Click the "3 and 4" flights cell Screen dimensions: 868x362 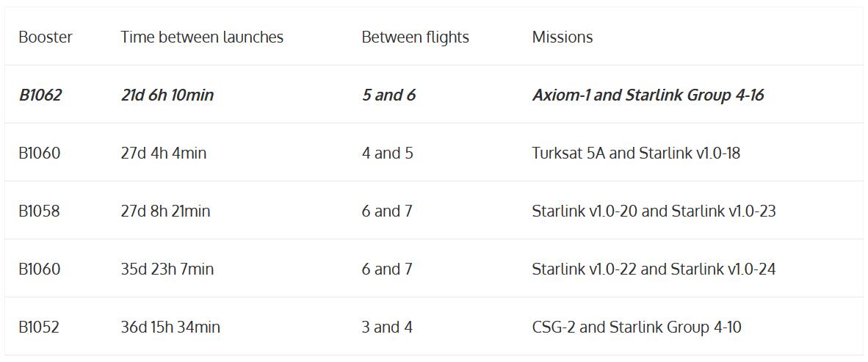click(387, 327)
